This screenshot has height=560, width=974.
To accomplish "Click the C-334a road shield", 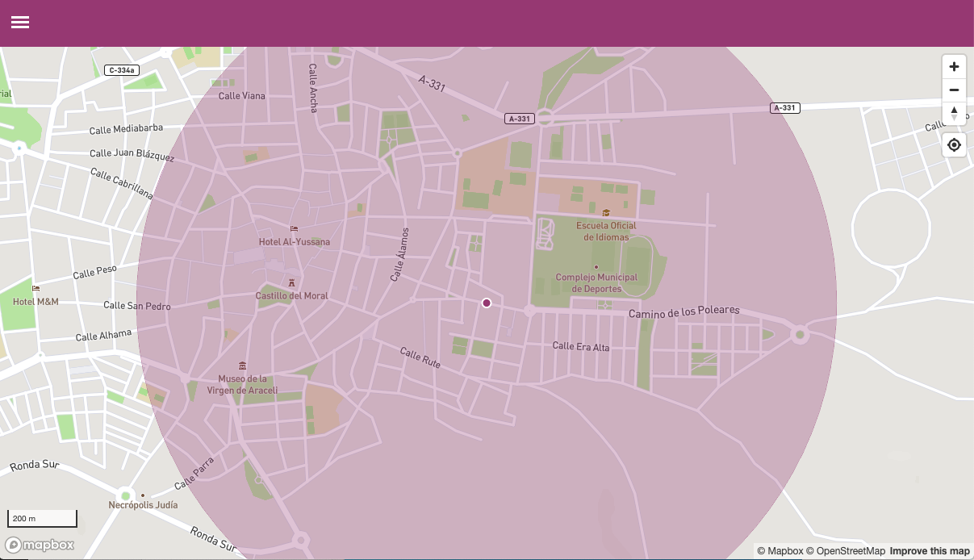I will coord(121,70).
